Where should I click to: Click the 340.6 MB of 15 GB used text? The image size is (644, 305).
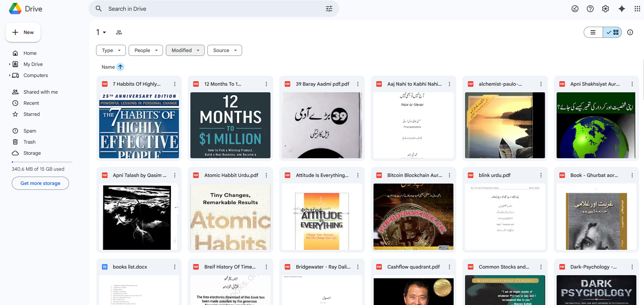(x=38, y=169)
